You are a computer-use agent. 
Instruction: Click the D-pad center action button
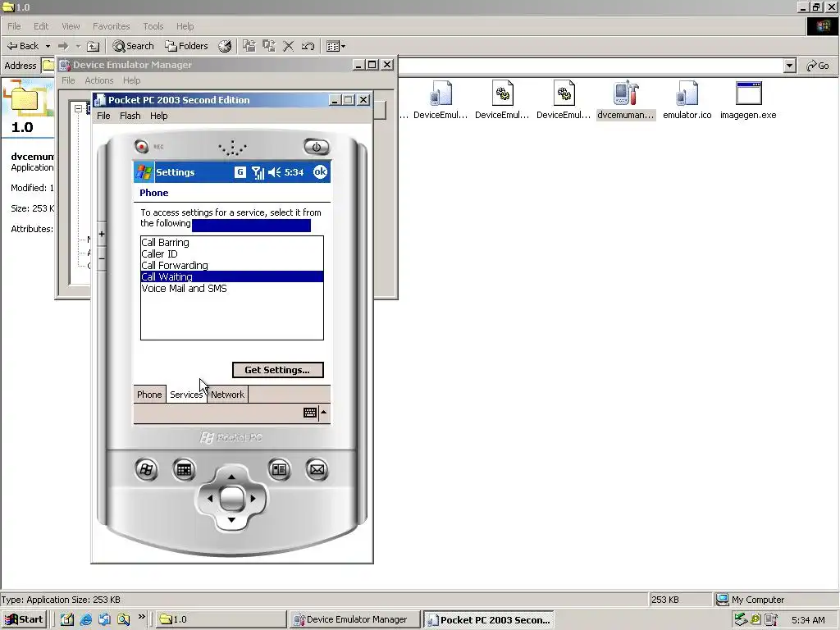tap(231, 498)
